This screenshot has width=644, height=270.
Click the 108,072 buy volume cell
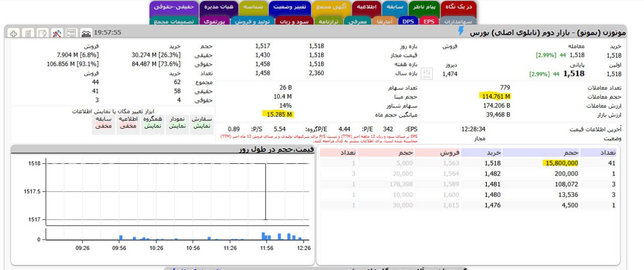pyautogui.click(x=565, y=184)
